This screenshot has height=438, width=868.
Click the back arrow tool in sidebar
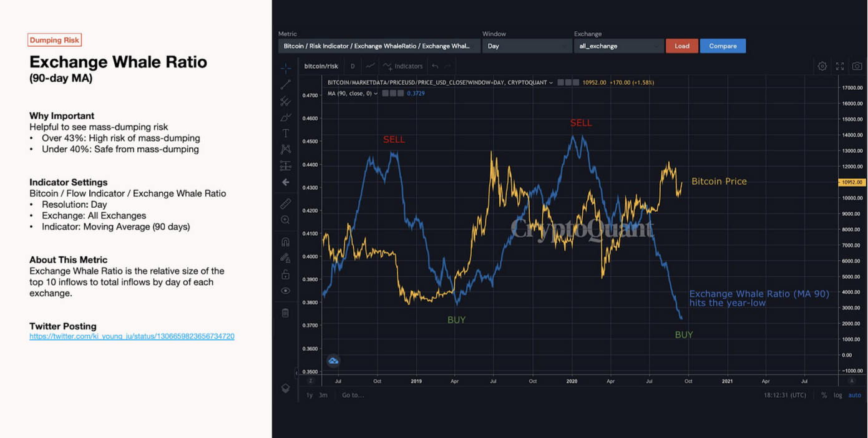coord(285,182)
